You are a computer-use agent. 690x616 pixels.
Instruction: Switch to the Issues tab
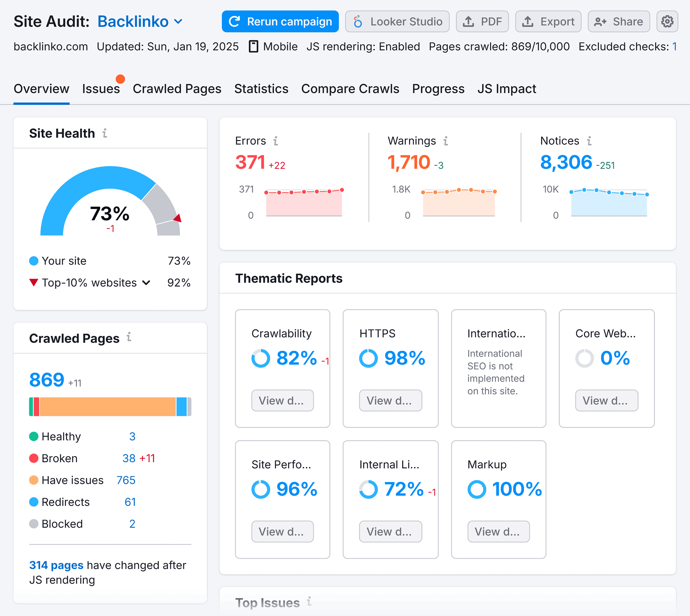click(x=101, y=89)
